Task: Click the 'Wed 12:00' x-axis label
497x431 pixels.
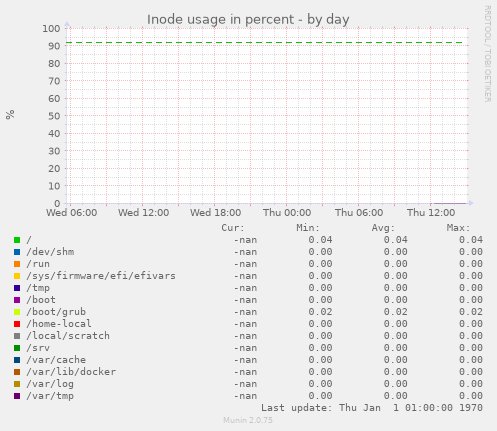Action: [143, 213]
